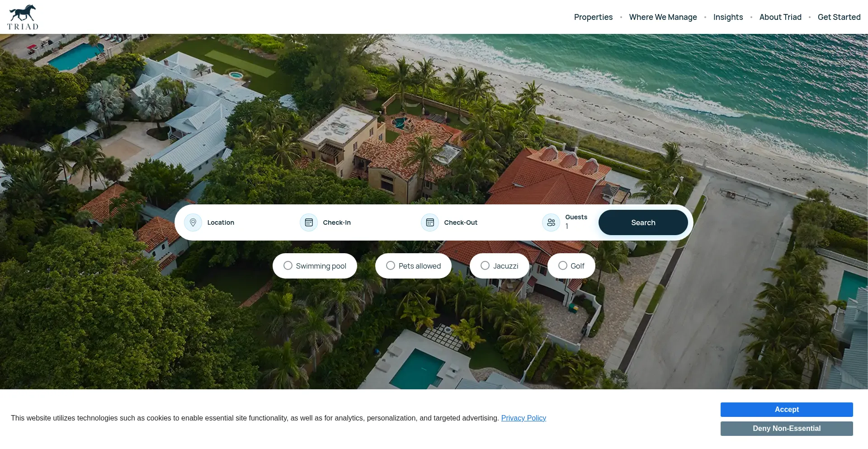Open the Check-Out date picker
The width and height of the screenshot is (868, 449).
[x=477, y=222]
